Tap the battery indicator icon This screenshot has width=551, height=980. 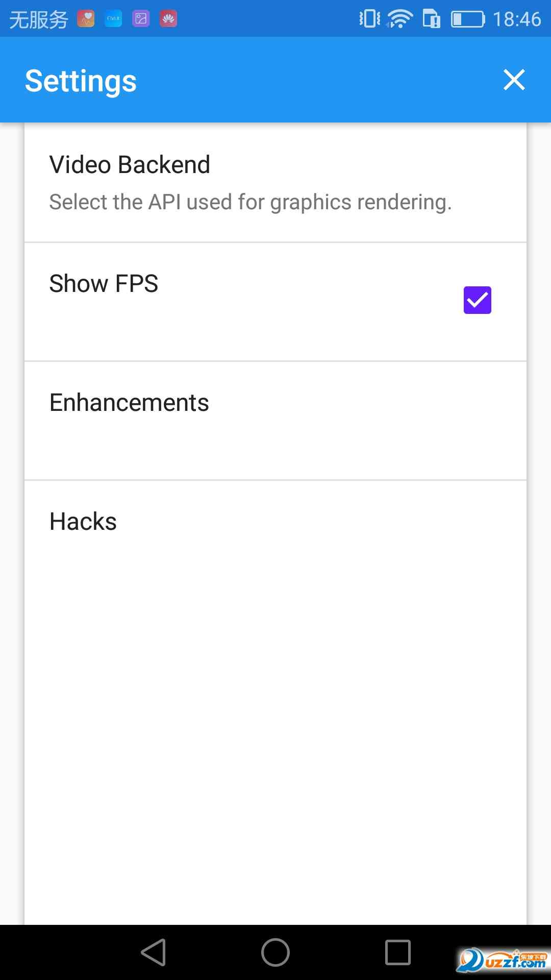[x=467, y=19]
